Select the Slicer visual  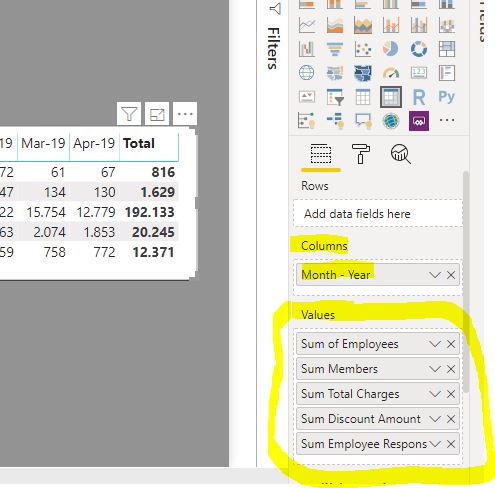[x=335, y=97]
